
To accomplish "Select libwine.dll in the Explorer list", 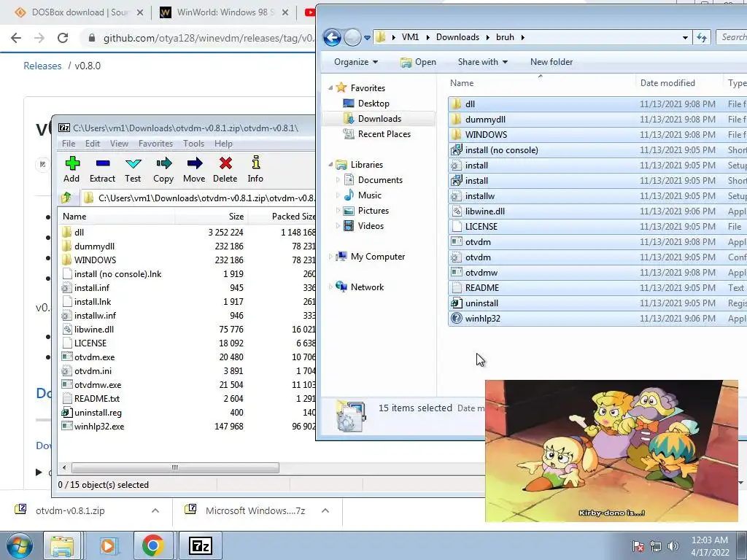I will [x=485, y=211].
